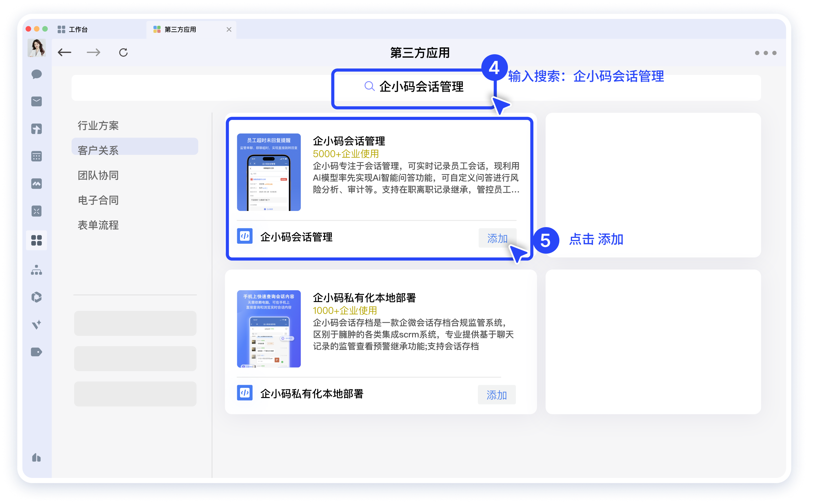This screenshot has height=504, width=813.
Task: Open the meeting icon with crossed arrows
Action: pos(36,211)
